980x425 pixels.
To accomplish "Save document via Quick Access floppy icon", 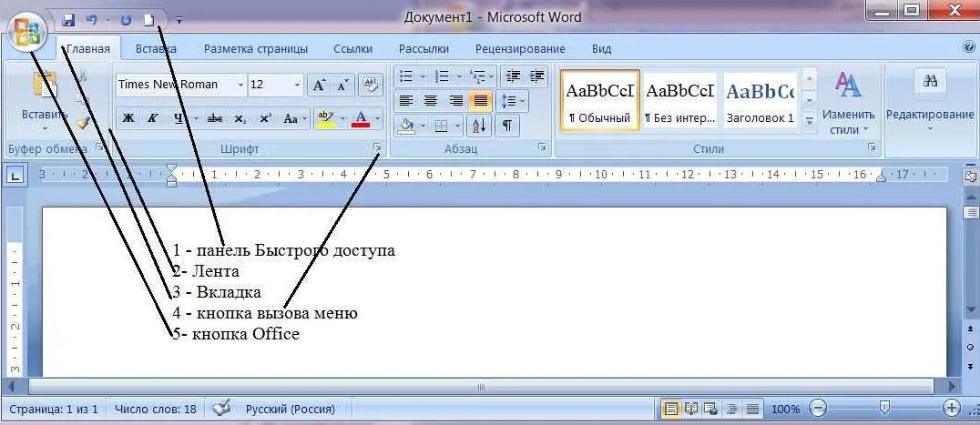I will tap(68, 20).
